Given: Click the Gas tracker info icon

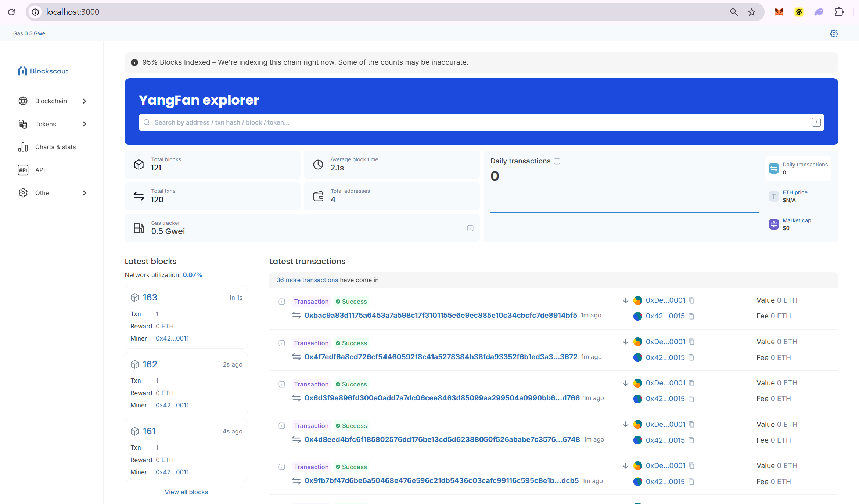Looking at the screenshot, I should point(470,228).
